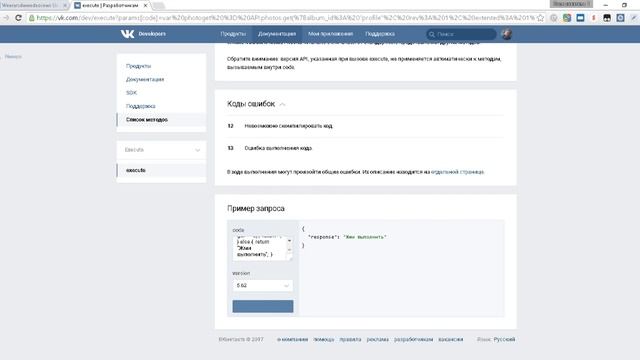Open Продукты in the top navigation
The height and width of the screenshot is (360, 640).
[233, 34]
